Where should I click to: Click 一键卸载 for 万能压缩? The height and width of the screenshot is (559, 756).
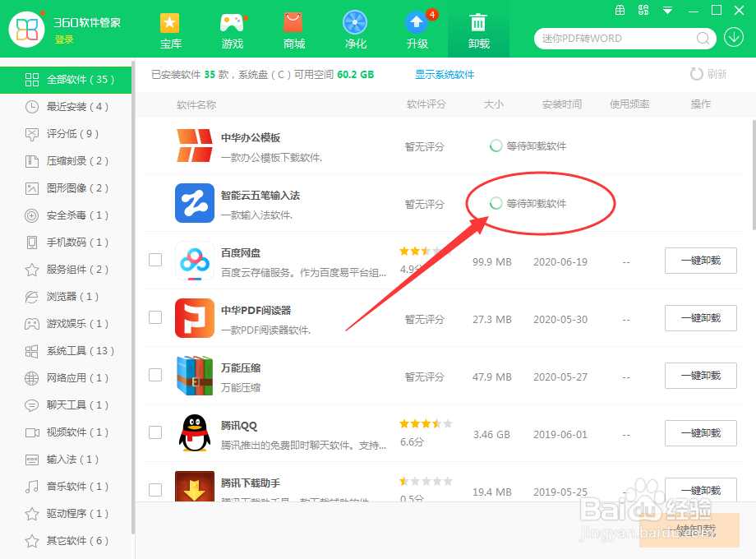[x=701, y=375]
